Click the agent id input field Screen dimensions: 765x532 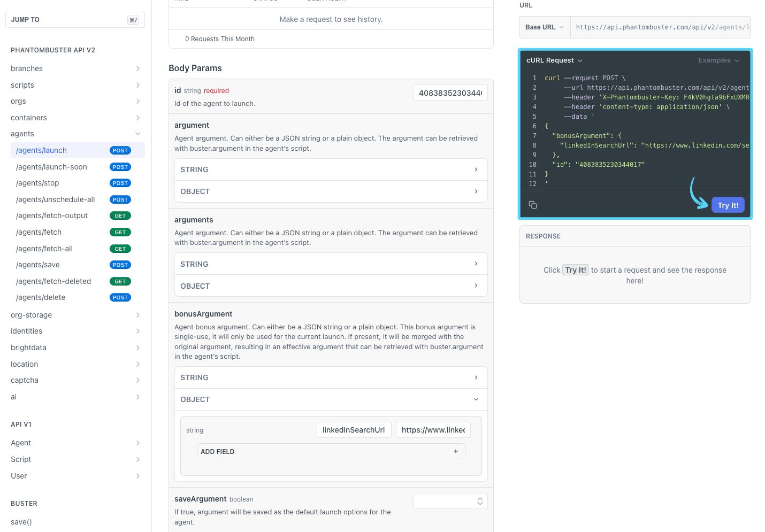(450, 93)
